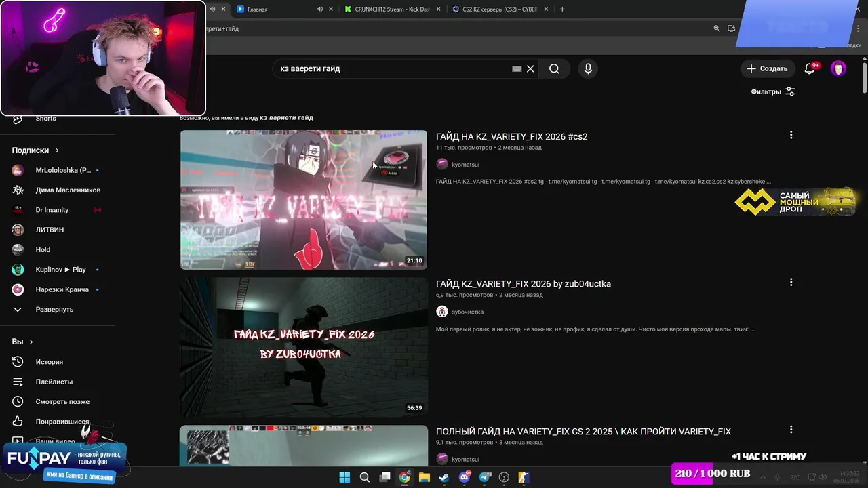Open title ПОЛНЫЙ ГАЙД НА VARIETY_FIX CS 2 2025
This screenshot has height=488, width=868.
(x=583, y=431)
